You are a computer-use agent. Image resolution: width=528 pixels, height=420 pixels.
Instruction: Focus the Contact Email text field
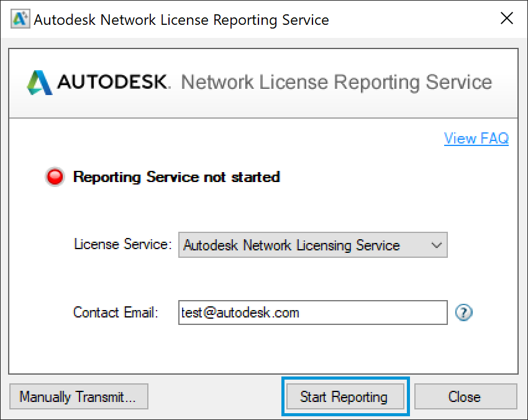click(x=373, y=313)
